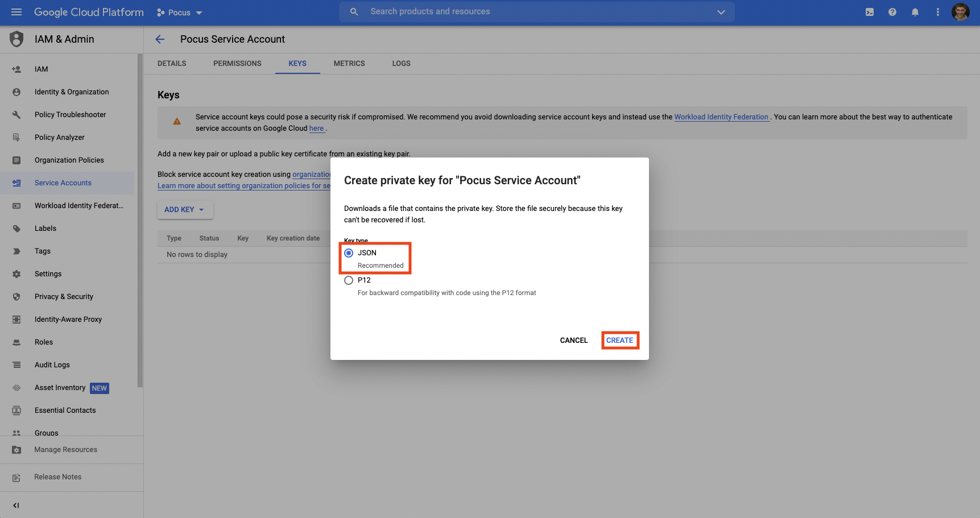980x518 pixels.
Task: Focus the Search products and resources field
Action: pyautogui.click(x=537, y=12)
